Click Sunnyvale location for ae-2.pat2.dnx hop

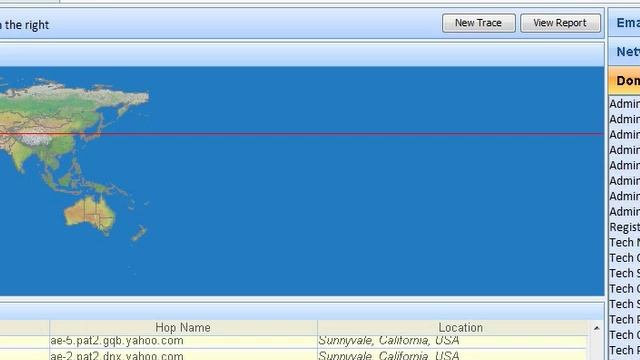click(389, 356)
